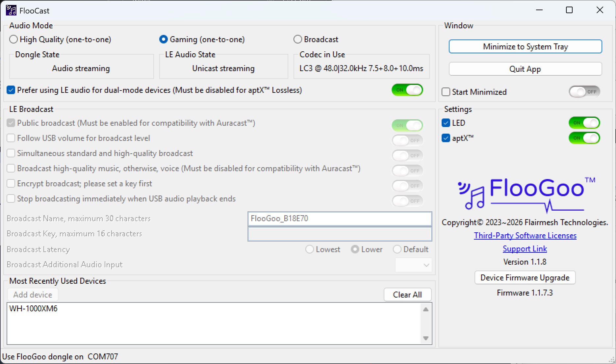Click the Public broadcast checkbox
This screenshot has width=616, height=364.
tap(11, 123)
